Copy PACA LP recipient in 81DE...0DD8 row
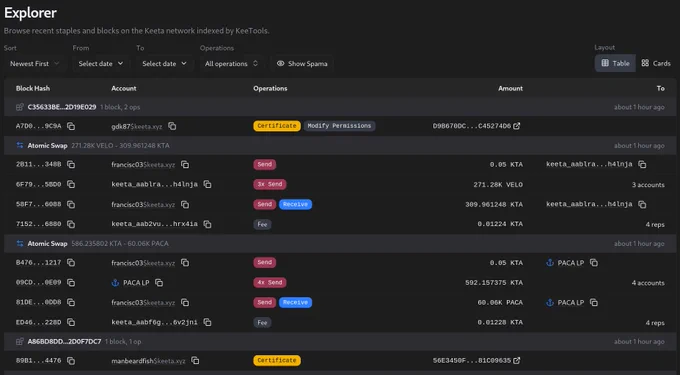 (594, 303)
